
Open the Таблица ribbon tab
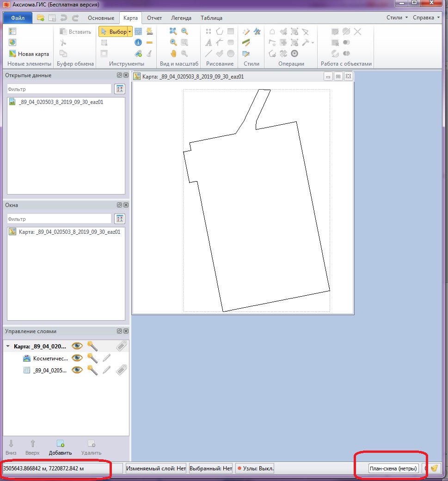click(x=211, y=18)
